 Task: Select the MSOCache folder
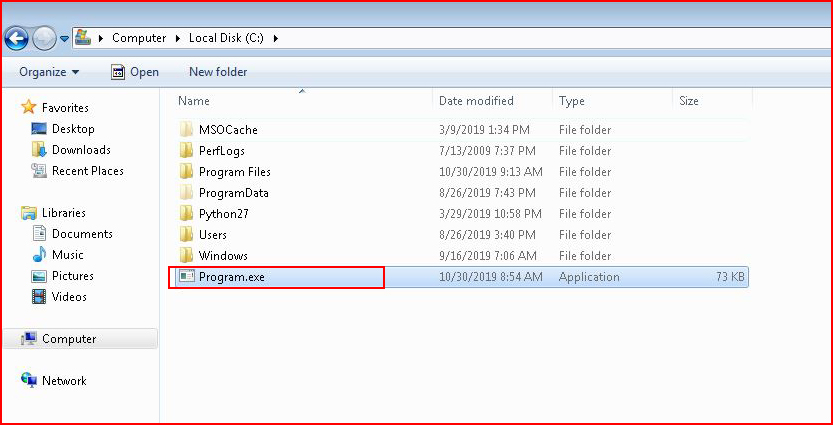coord(228,130)
